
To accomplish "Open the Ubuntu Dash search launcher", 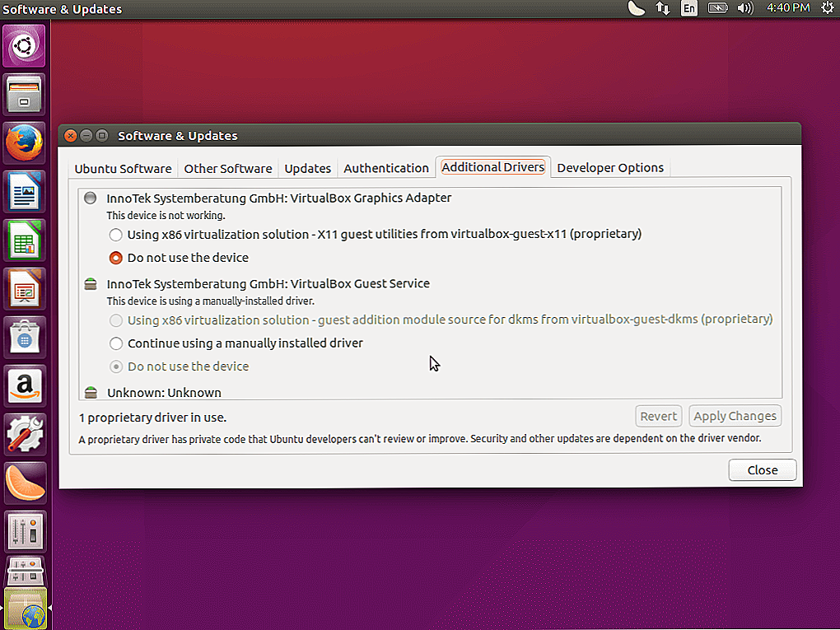I will coord(24,45).
